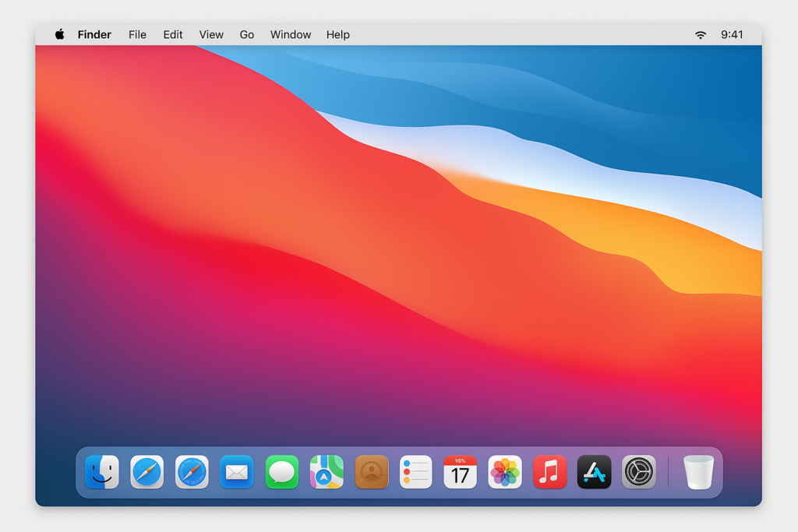798x532 pixels.
Task: Open the Contacts app
Action: [371, 472]
